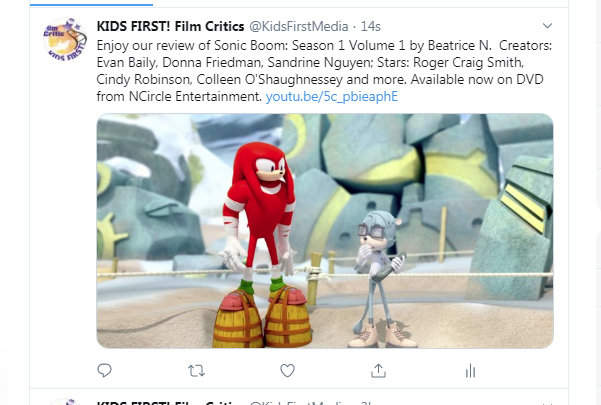Expand options chevron on the second tweet
Screen dimensions: 601x405
pos(547,403)
